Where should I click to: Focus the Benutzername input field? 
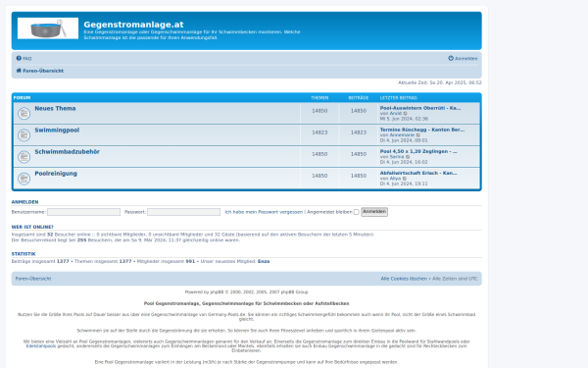(83, 212)
